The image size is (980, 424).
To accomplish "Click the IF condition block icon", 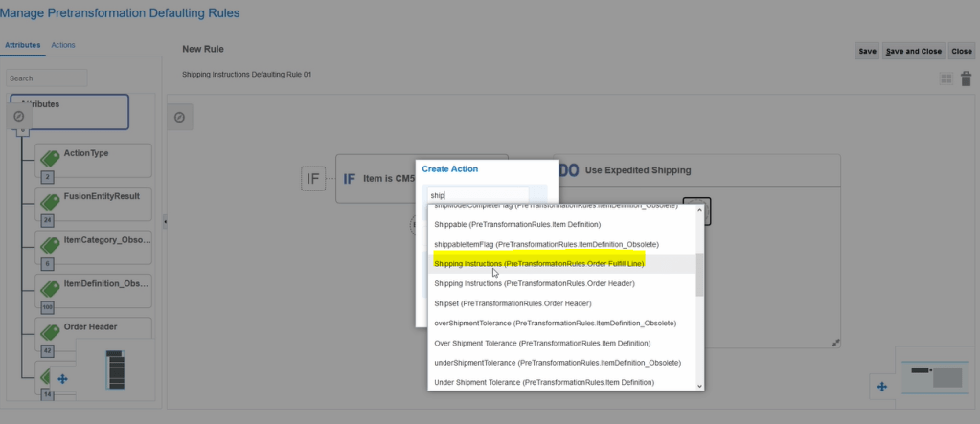I will [313, 178].
